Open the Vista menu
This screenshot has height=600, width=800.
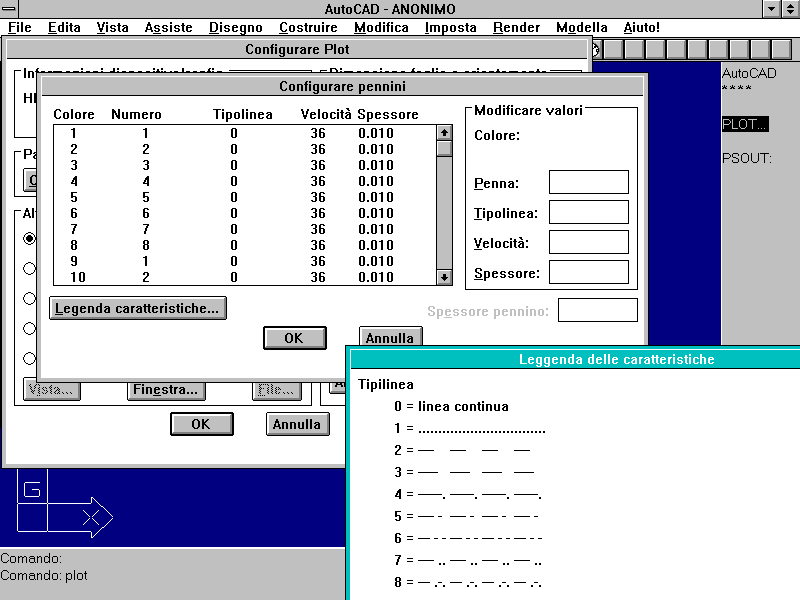coord(112,28)
